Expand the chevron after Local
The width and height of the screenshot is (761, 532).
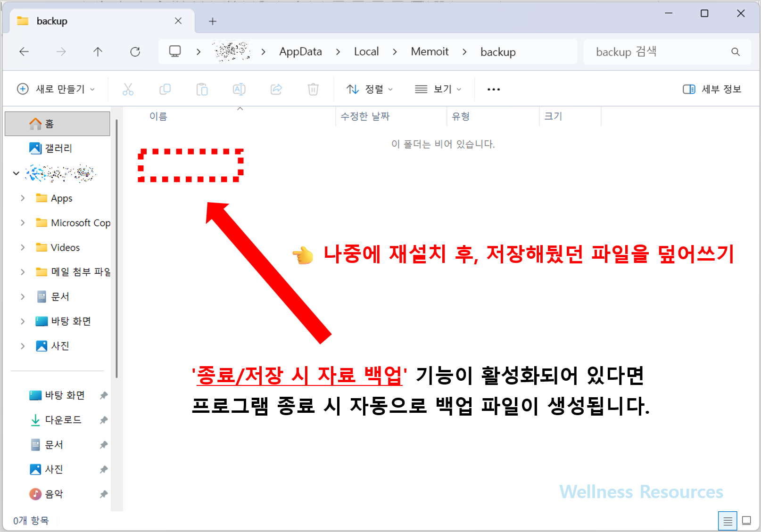(x=395, y=52)
